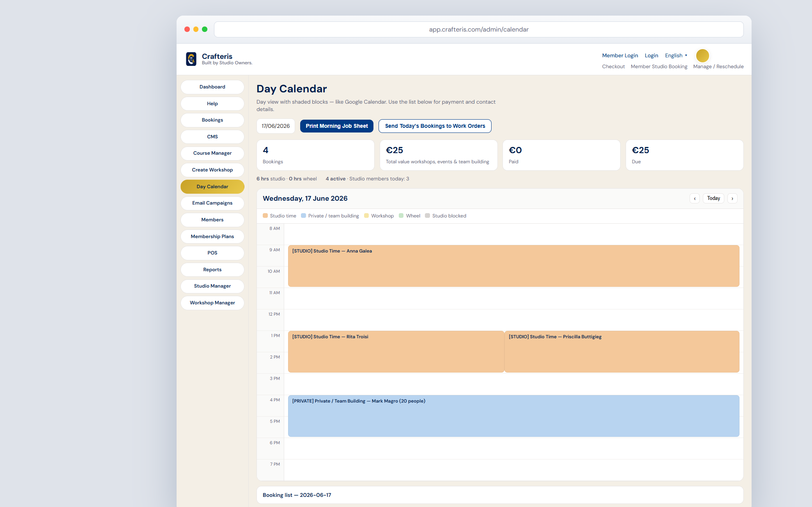812x507 pixels.
Task: Jump to Today in the calendar
Action: [x=713, y=198]
